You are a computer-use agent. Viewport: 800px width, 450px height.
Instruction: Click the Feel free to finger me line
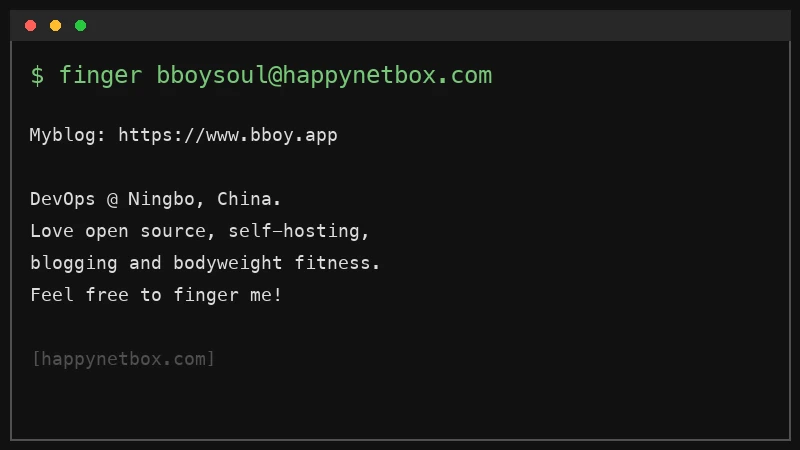(156, 295)
